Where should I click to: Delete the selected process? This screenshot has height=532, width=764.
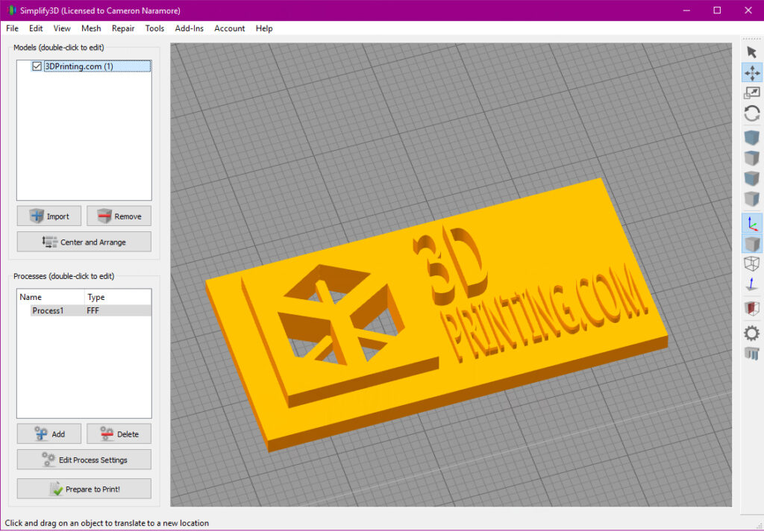[x=119, y=434]
